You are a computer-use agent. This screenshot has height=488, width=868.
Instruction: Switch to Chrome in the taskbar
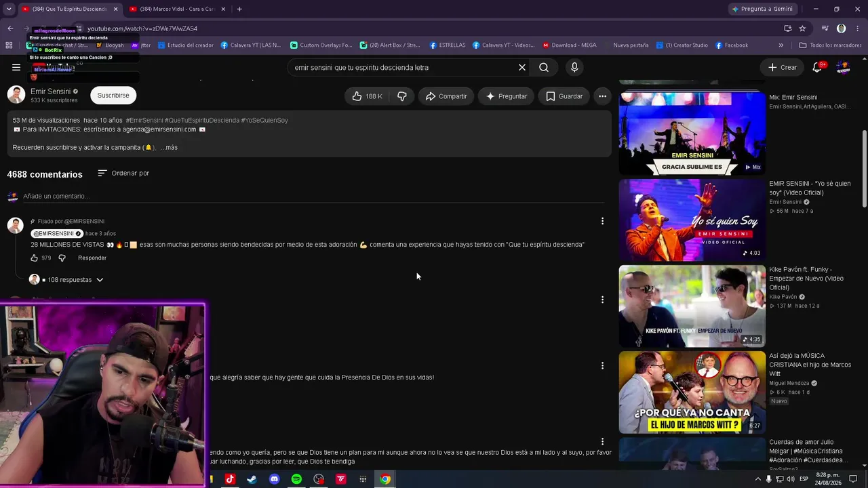pyautogui.click(x=385, y=479)
